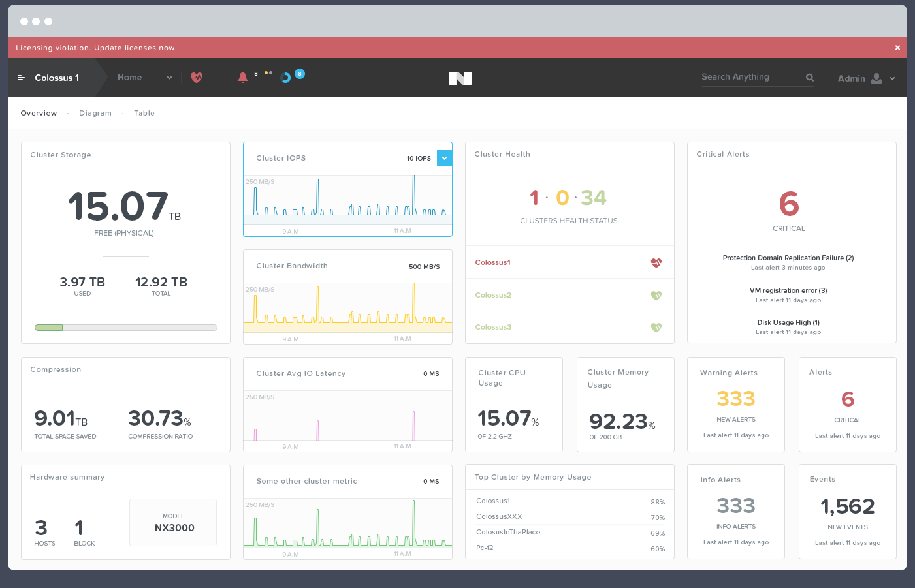Open alerts via the bell icon
This screenshot has height=588, width=915.
[243, 78]
